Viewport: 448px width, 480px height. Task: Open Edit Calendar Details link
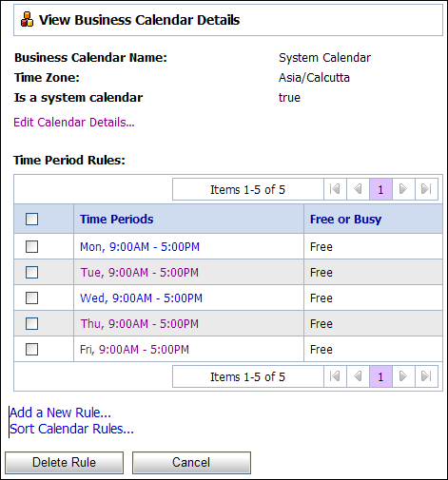pyautogui.click(x=74, y=123)
